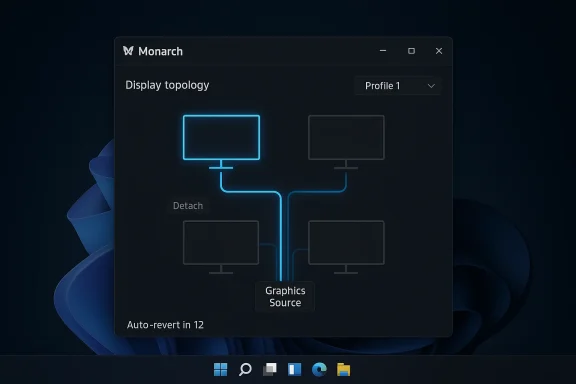
Task: Open the Windows Start menu
Action: (x=220, y=370)
